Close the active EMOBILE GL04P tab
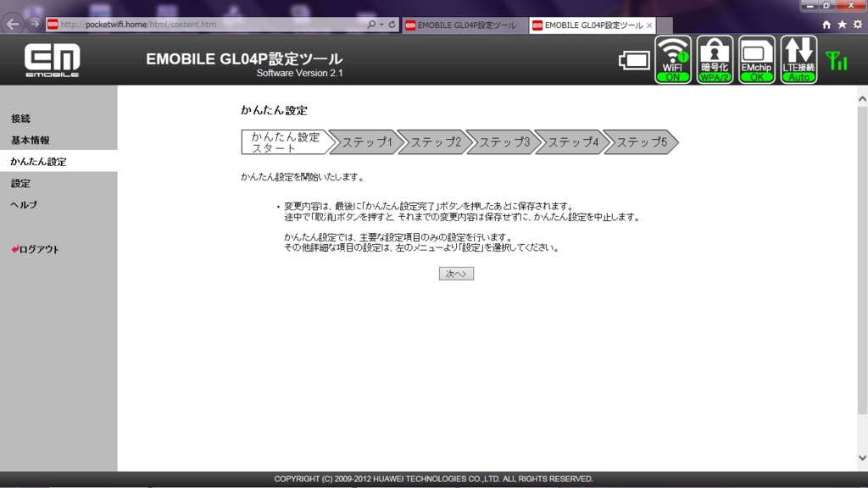 [648, 25]
